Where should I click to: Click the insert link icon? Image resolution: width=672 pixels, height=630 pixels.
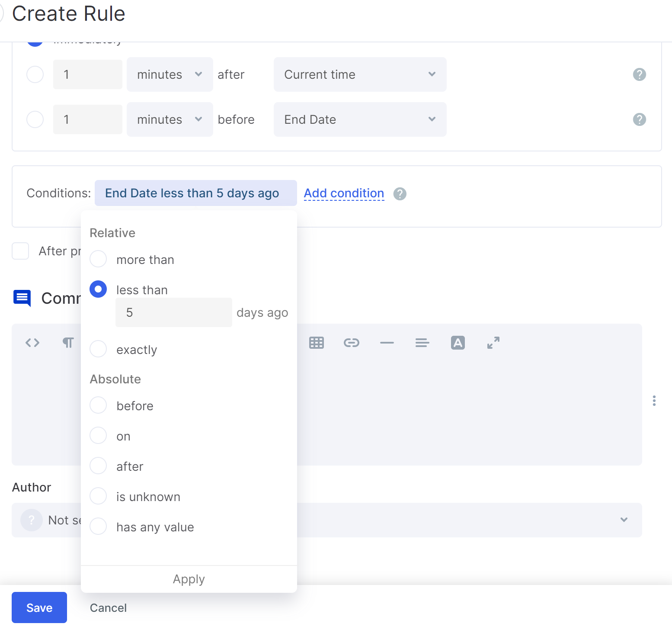click(x=351, y=343)
